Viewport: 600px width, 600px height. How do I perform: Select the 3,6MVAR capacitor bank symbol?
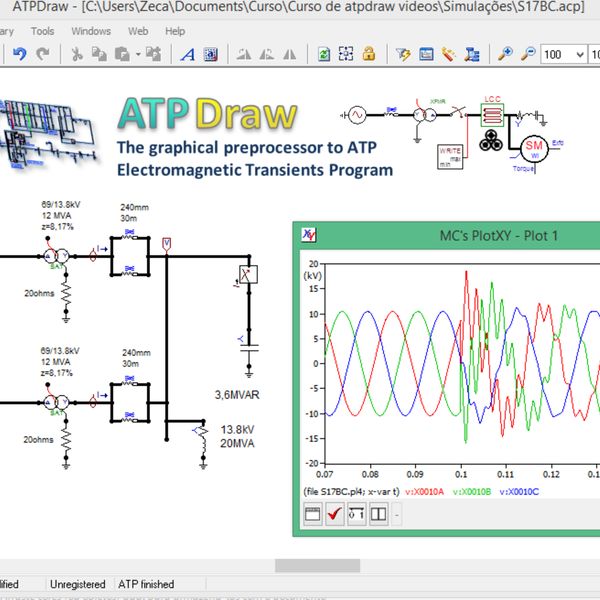[x=249, y=348]
